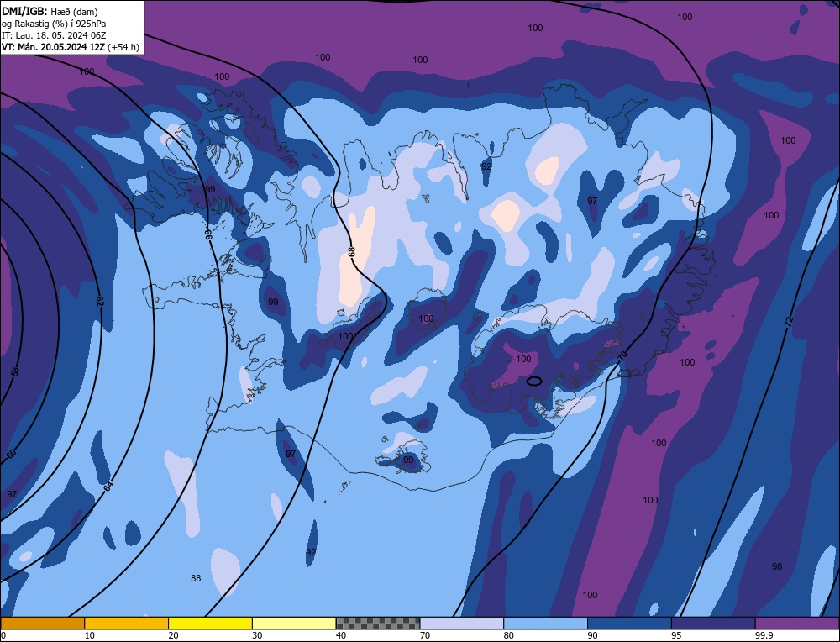Click the orange 10–20 legend swatch
Image resolution: width=840 pixels, height=642 pixels.
click(x=127, y=624)
